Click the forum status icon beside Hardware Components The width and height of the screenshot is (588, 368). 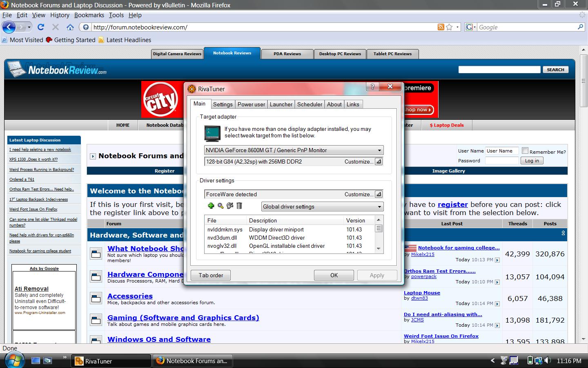pos(96,277)
